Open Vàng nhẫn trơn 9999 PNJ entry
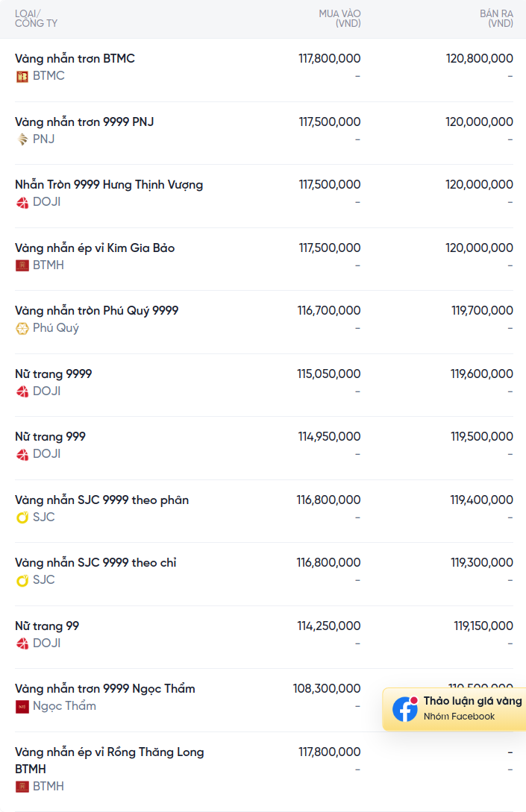This screenshot has height=812, width=526. 84,122
